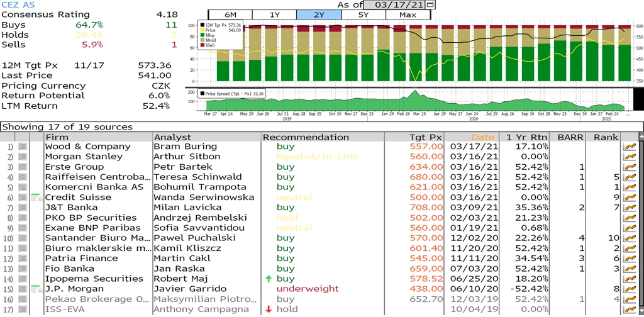Open report document icon for Pekao Brokerage row
The width and height of the screenshot is (644, 317).
[x=23, y=299]
